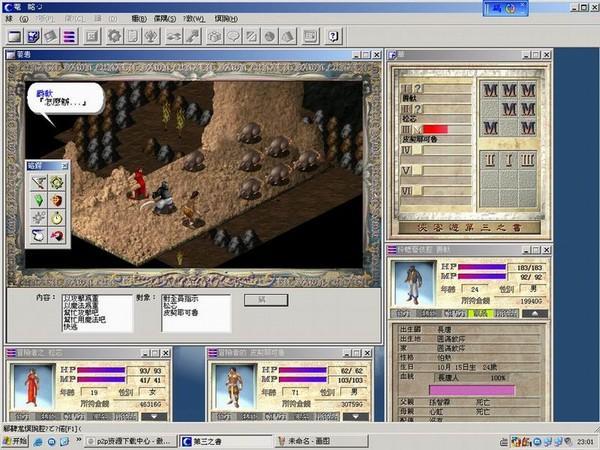Click the blank window toolbar icon
This screenshot has width=600, height=450.
click(x=15, y=36)
